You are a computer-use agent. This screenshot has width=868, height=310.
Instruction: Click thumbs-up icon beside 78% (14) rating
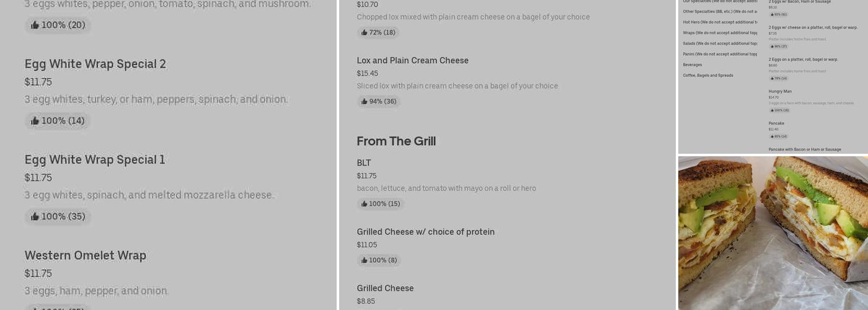point(772,79)
